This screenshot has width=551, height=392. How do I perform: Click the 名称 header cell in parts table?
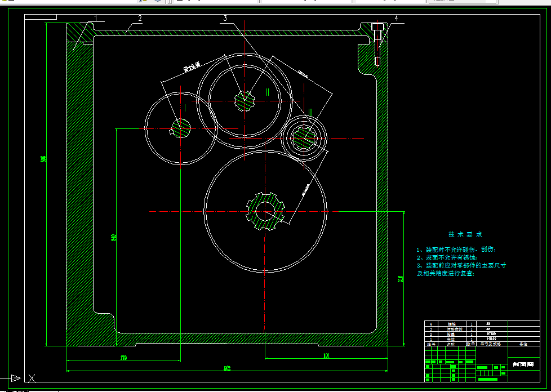pyautogui.click(x=451, y=344)
